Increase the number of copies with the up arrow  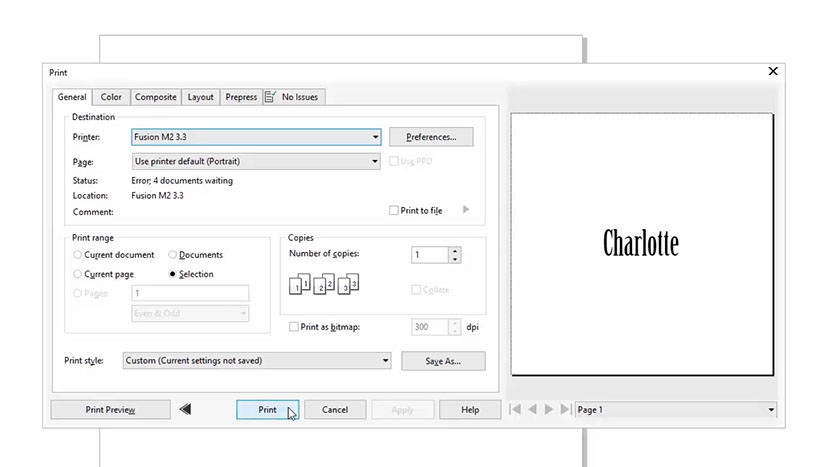455,251
